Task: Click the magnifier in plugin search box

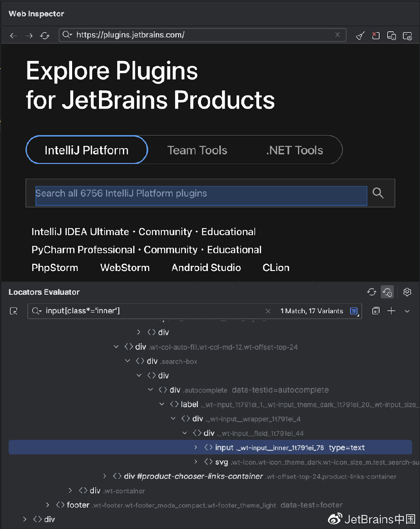Action: tap(378, 193)
